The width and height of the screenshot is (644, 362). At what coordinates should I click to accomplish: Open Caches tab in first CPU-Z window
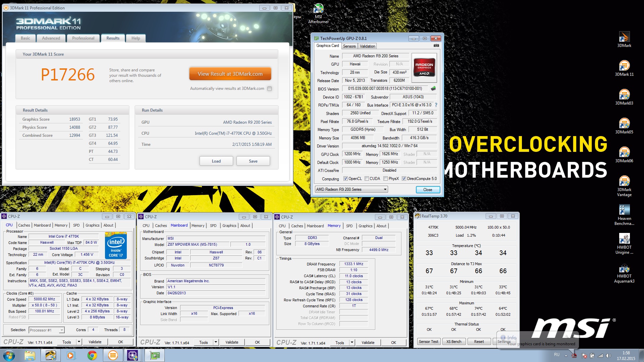tap(24, 225)
